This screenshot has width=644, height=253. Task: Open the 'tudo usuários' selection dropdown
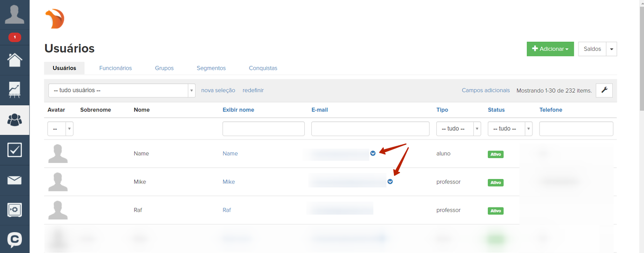pyautogui.click(x=122, y=91)
